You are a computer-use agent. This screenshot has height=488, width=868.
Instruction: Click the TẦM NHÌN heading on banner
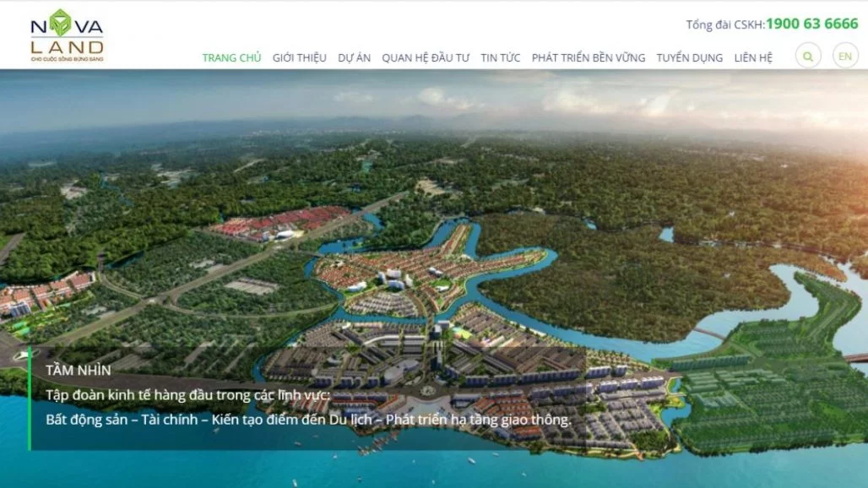[x=79, y=370]
